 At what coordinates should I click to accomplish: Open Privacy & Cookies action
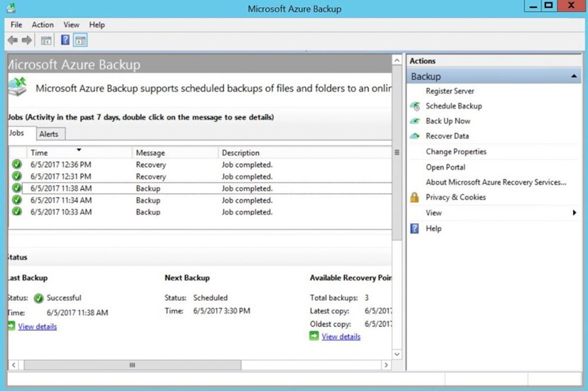pyautogui.click(x=455, y=197)
